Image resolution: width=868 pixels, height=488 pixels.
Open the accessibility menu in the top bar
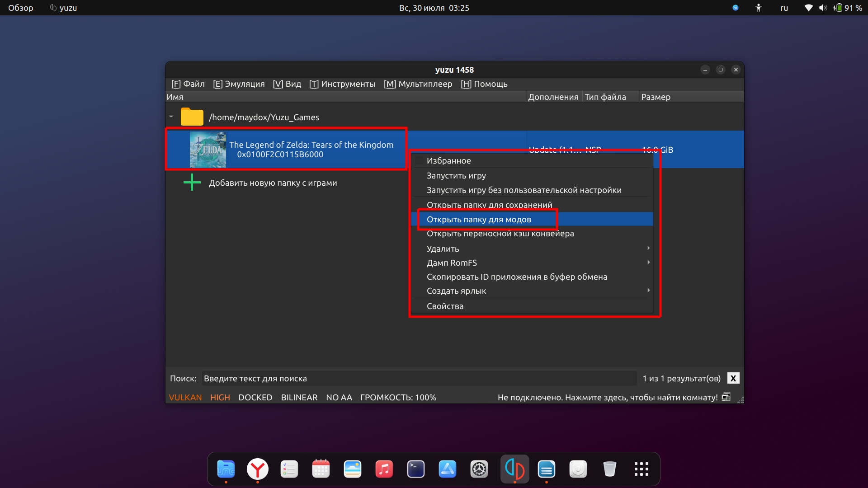point(759,8)
